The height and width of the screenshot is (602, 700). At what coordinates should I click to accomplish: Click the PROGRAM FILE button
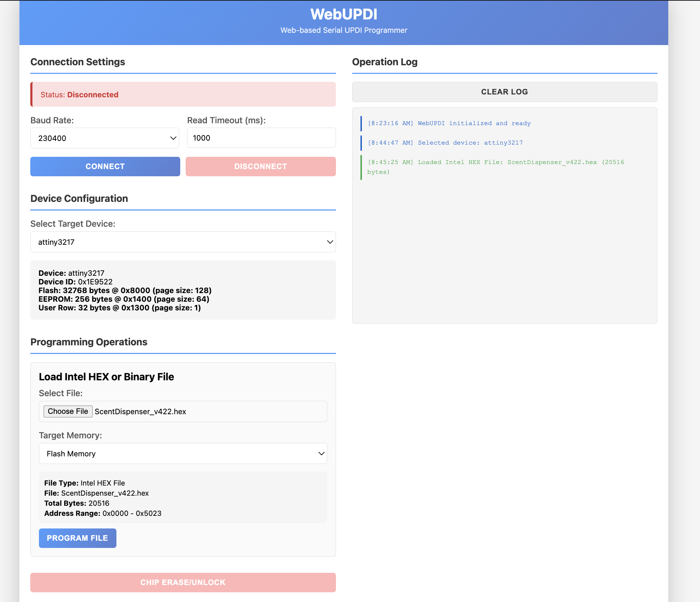77,538
